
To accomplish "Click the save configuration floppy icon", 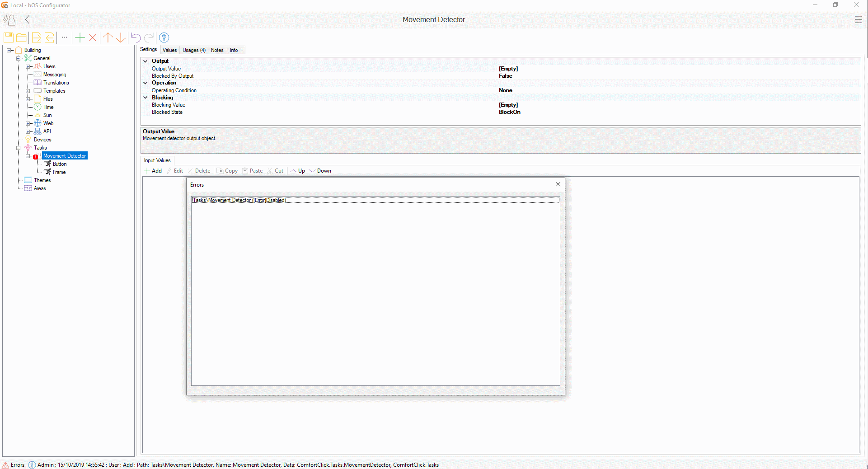I will pyautogui.click(x=8, y=38).
